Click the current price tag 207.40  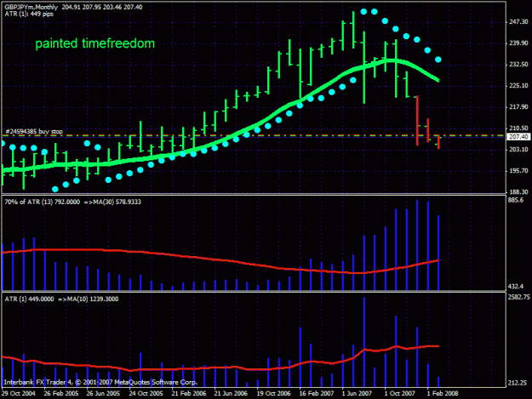(518, 137)
